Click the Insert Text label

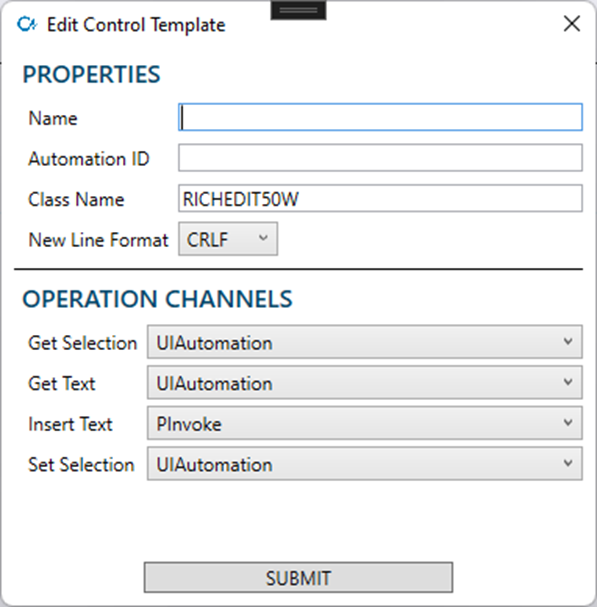[70, 424]
